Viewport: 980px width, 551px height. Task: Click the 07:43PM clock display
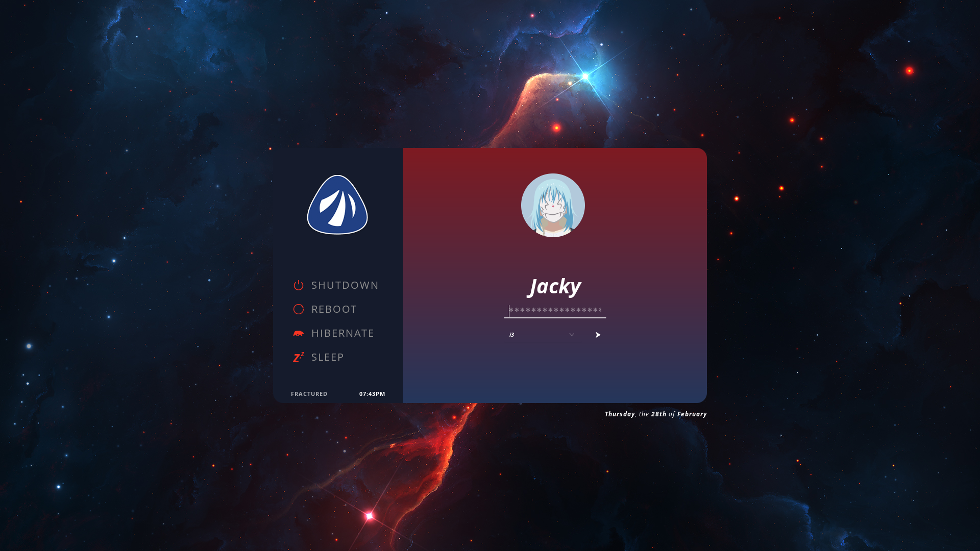pyautogui.click(x=372, y=394)
